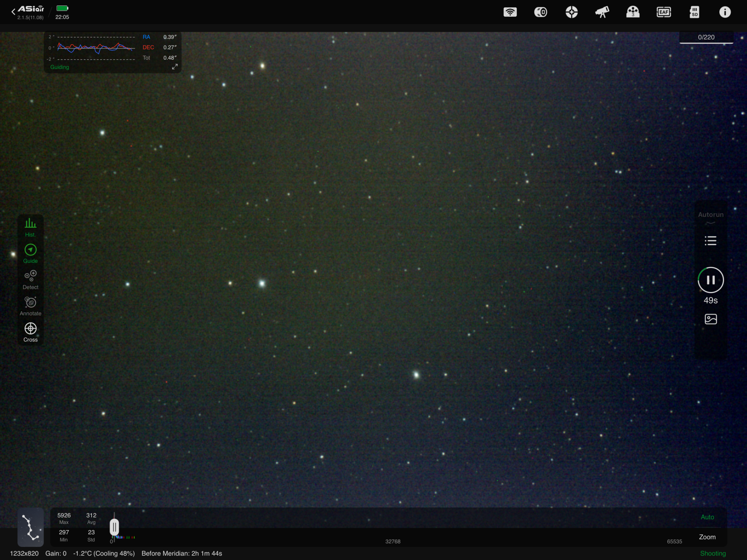
Task: Click the Zoom button
Action: [x=707, y=537]
